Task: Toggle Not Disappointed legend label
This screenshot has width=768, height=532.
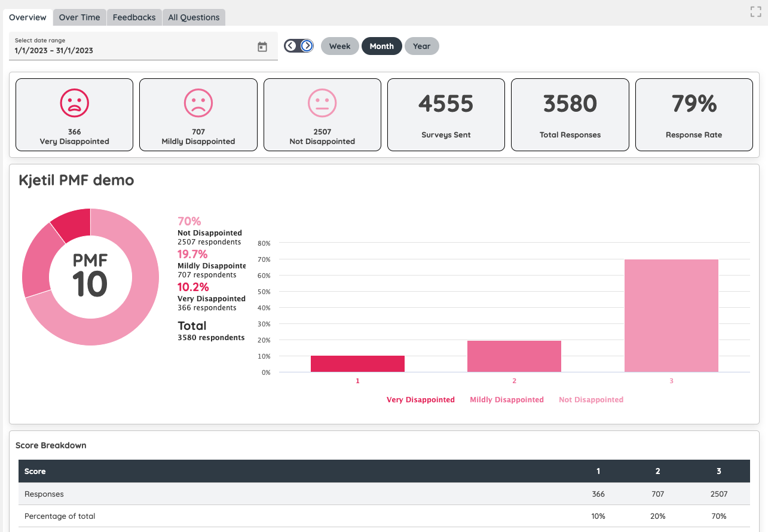Action: pyautogui.click(x=591, y=400)
